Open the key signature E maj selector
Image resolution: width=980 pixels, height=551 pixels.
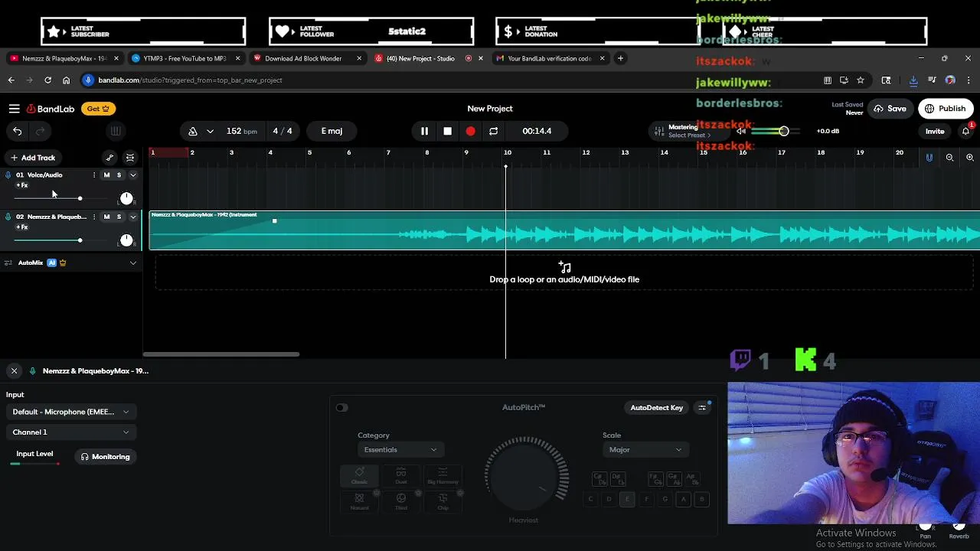click(x=332, y=131)
